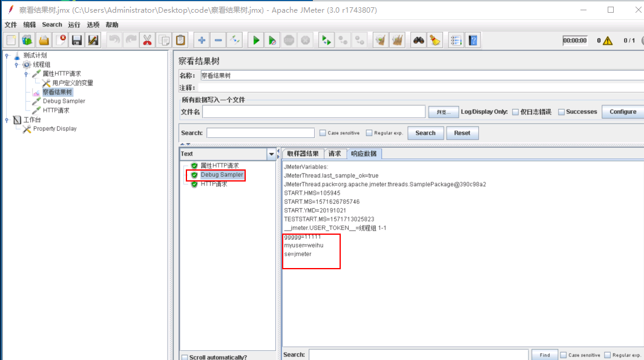Screen dimensions: 644x360
Task: Click the Remote start green arrow icon
Action: point(326,40)
